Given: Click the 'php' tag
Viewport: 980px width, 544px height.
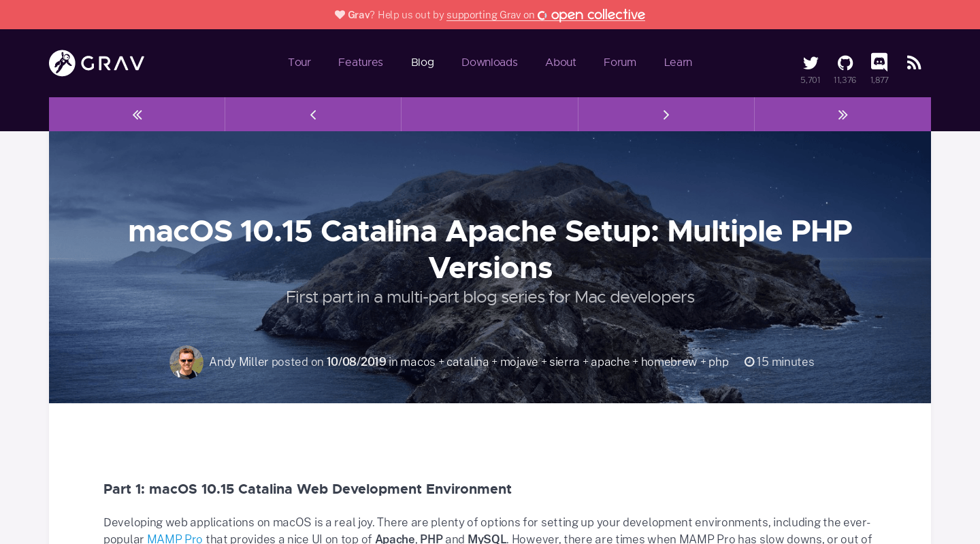Looking at the screenshot, I should (719, 362).
